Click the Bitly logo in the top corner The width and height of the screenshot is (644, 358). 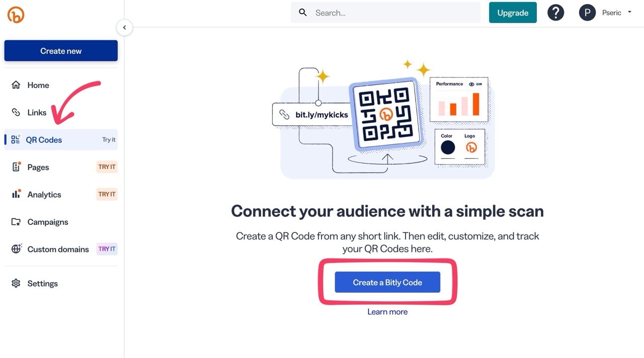15,15
